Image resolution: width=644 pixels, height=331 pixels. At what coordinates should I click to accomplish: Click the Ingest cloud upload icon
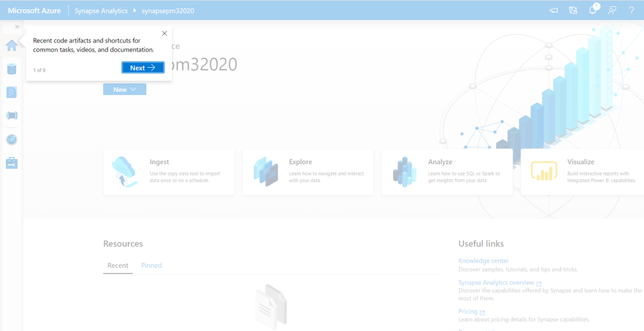(124, 172)
